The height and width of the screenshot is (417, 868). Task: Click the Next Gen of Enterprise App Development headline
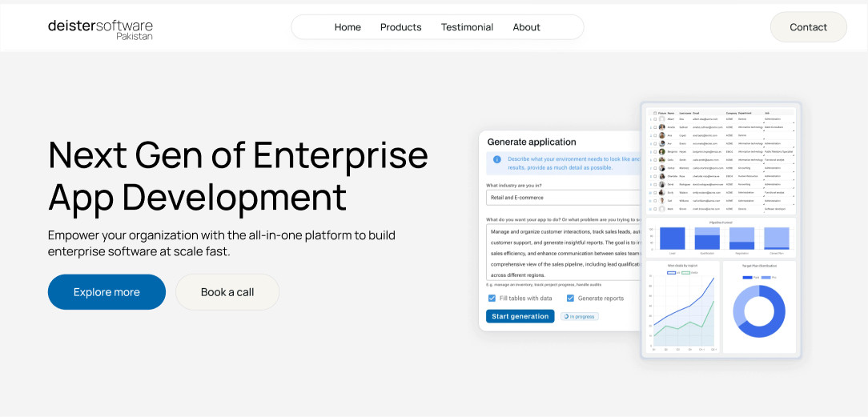coord(238,175)
